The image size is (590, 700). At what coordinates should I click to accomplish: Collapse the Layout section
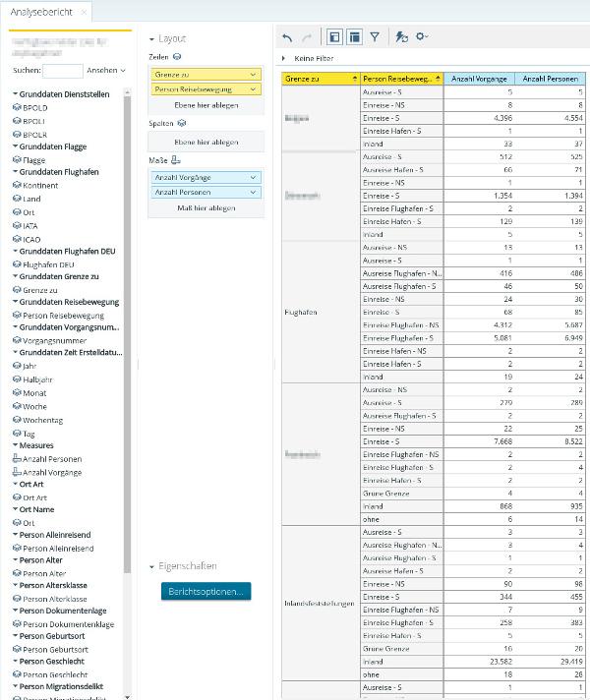(151, 39)
